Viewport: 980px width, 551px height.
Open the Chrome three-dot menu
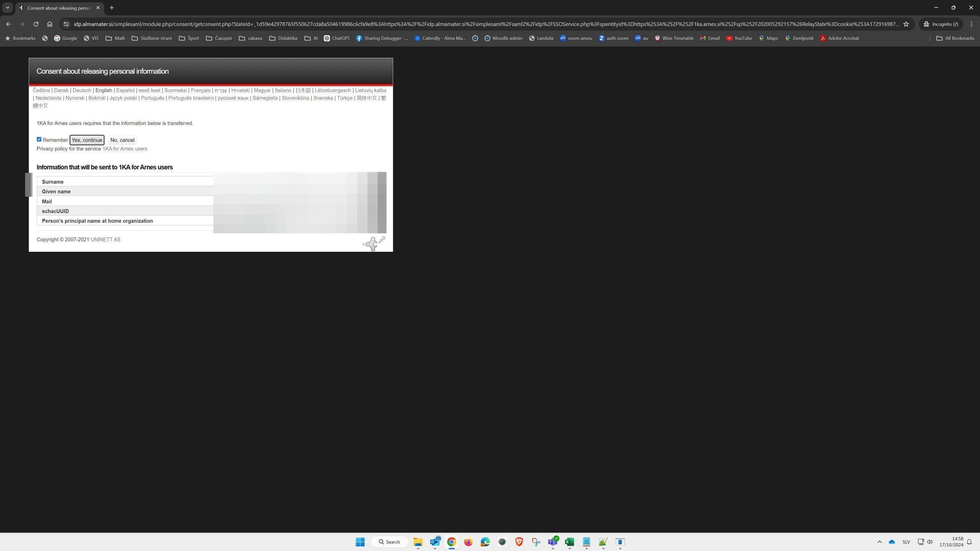[971, 24]
